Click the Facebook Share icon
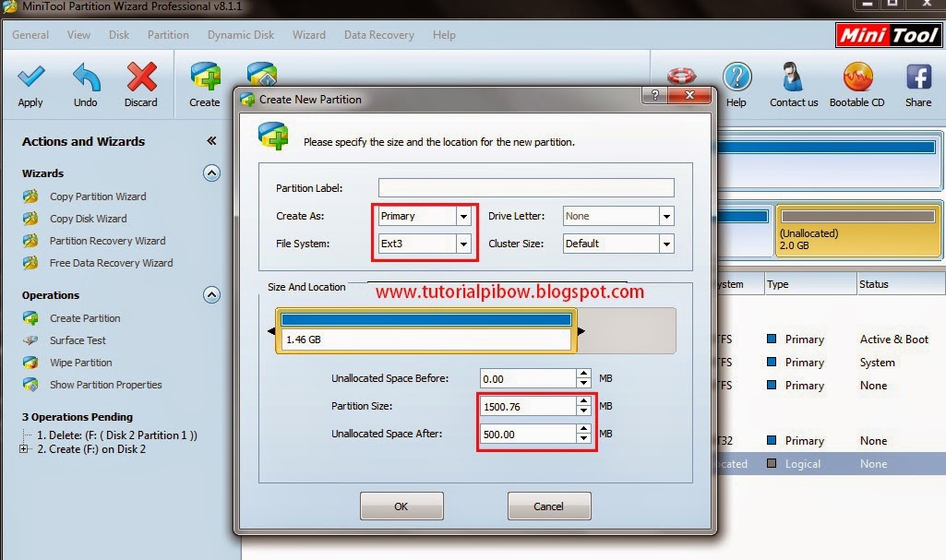 click(919, 77)
